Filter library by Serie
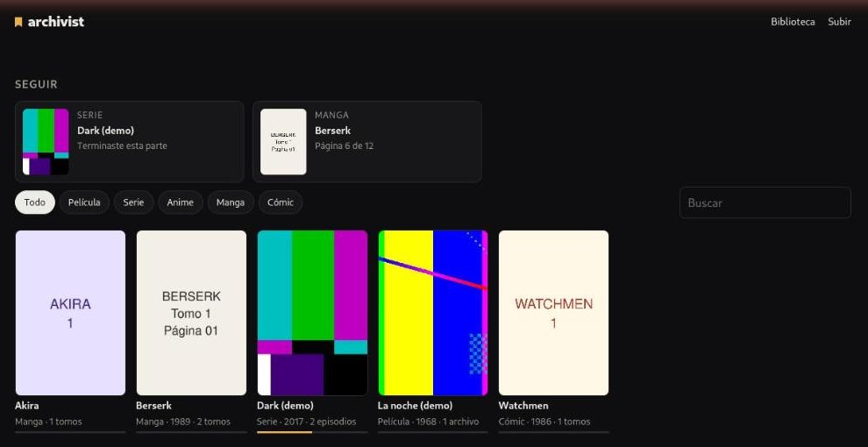This screenshot has height=447, width=868. click(133, 202)
